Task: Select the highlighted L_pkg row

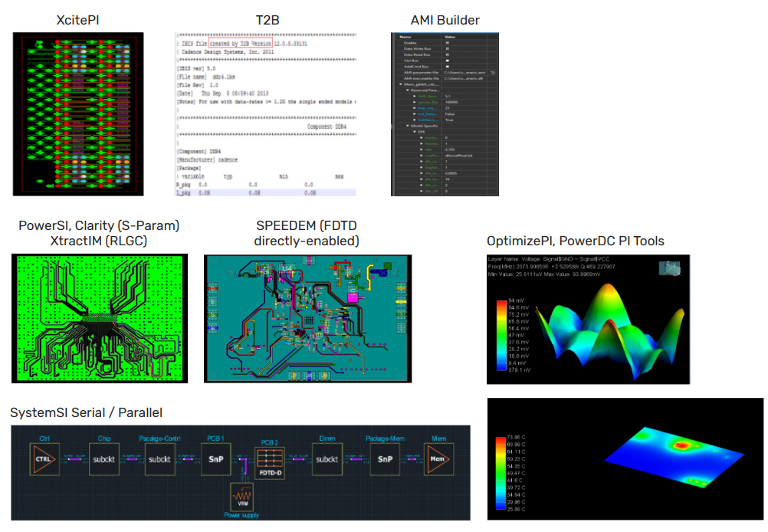Action: pos(266,193)
